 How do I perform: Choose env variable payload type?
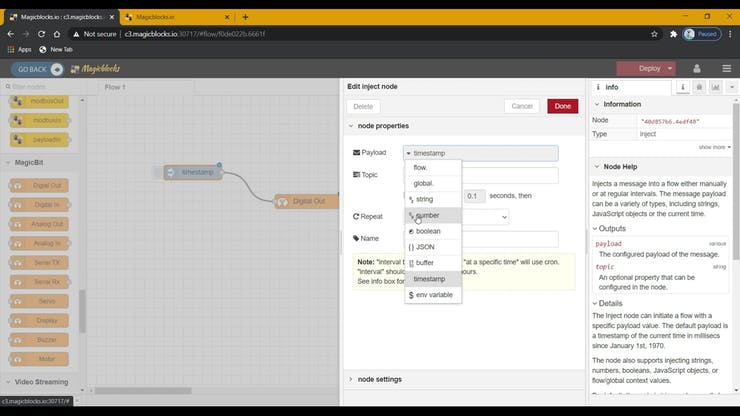[x=433, y=295]
